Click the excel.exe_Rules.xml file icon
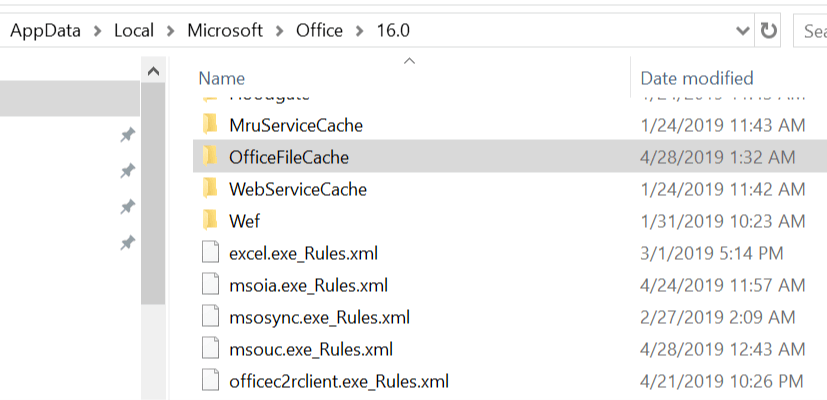The image size is (827, 400). coord(209,253)
